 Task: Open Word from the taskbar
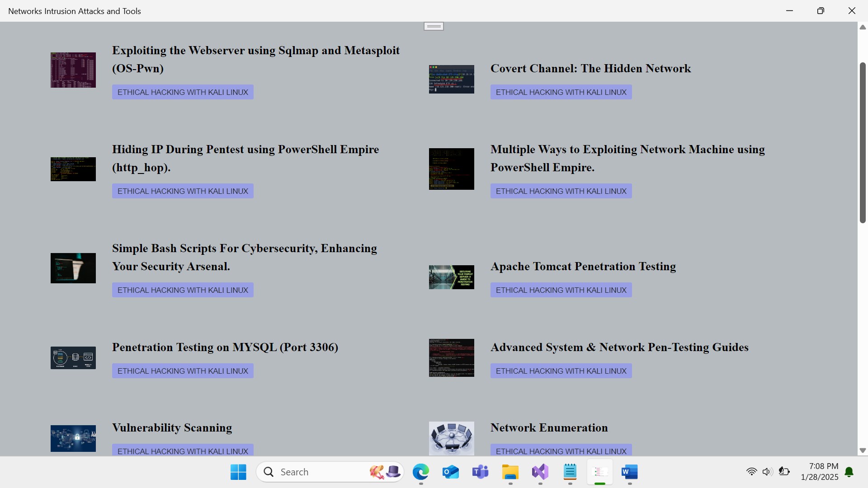(x=629, y=472)
